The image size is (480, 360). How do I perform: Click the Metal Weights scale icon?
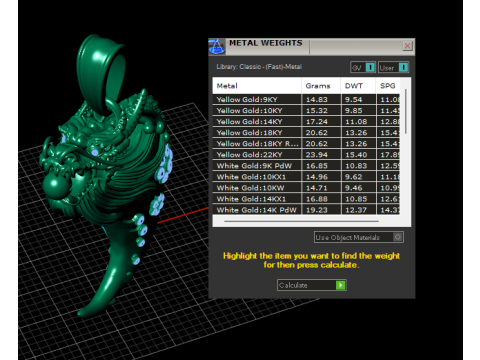217,46
